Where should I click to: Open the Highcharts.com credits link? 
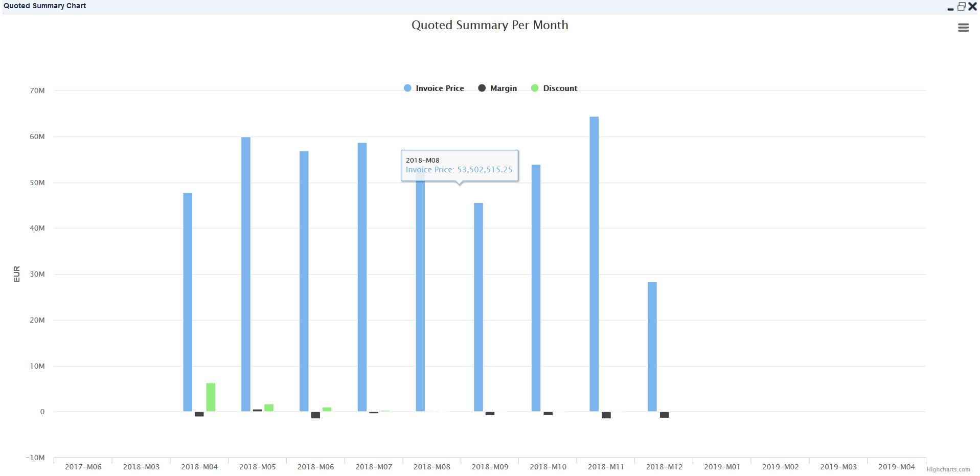click(x=948, y=469)
